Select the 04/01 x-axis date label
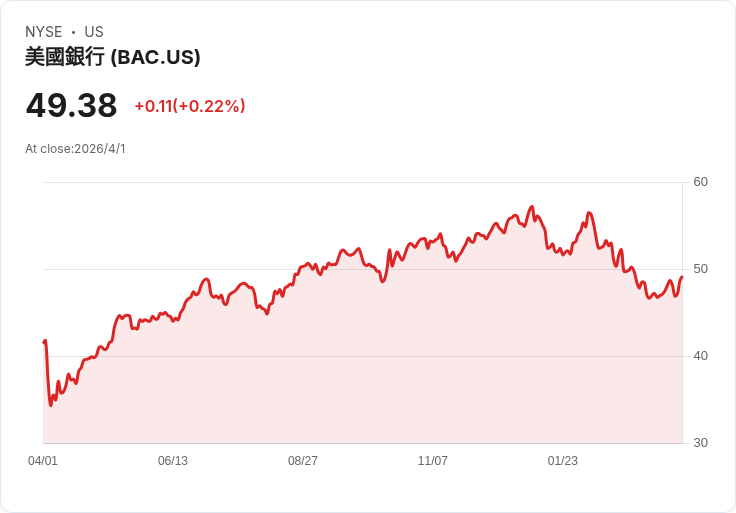The width and height of the screenshot is (736, 513). [43, 460]
